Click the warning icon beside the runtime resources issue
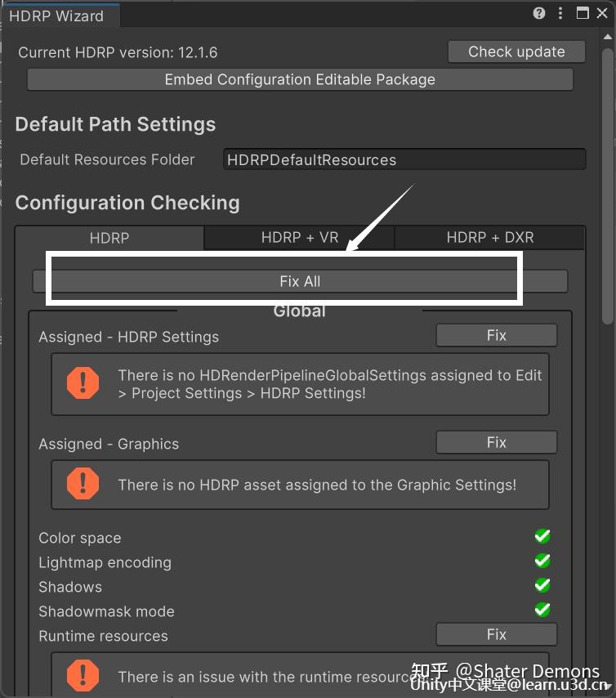 pyautogui.click(x=83, y=675)
